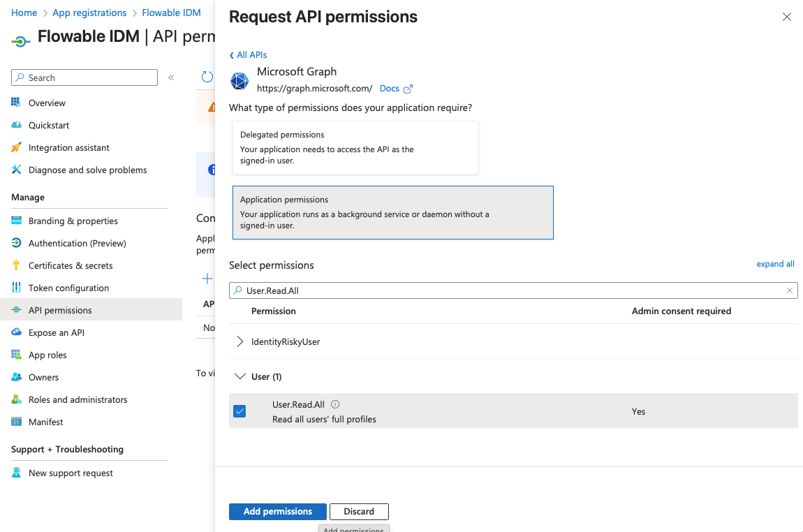Go back via All APIs link
Viewport: 803px width, 532px height.
(x=248, y=54)
